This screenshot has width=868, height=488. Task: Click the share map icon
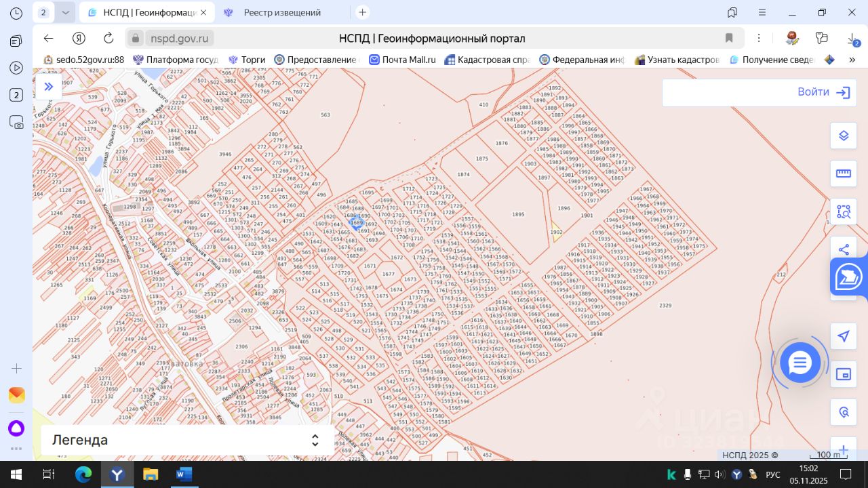coord(844,249)
